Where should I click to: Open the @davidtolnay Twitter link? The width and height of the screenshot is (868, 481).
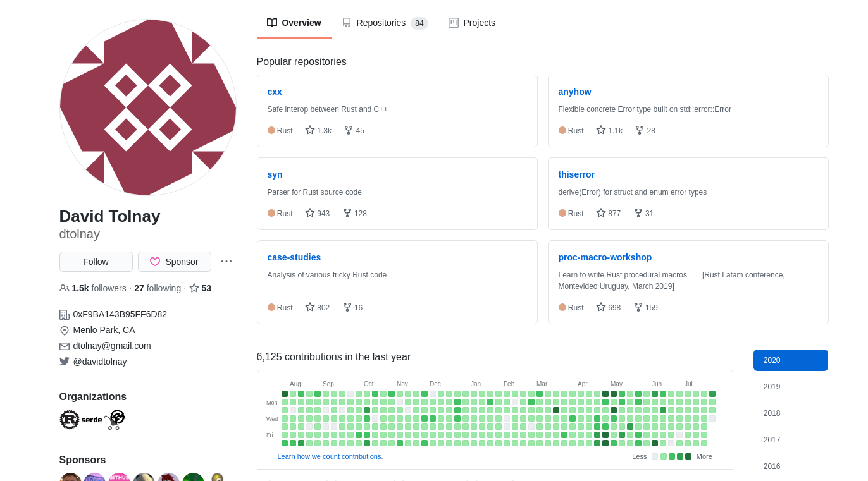click(x=100, y=362)
